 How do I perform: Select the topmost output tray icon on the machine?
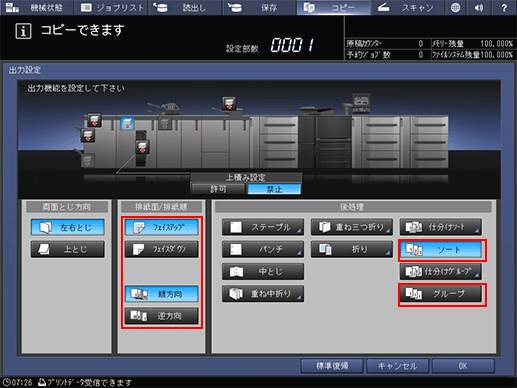tap(229, 103)
